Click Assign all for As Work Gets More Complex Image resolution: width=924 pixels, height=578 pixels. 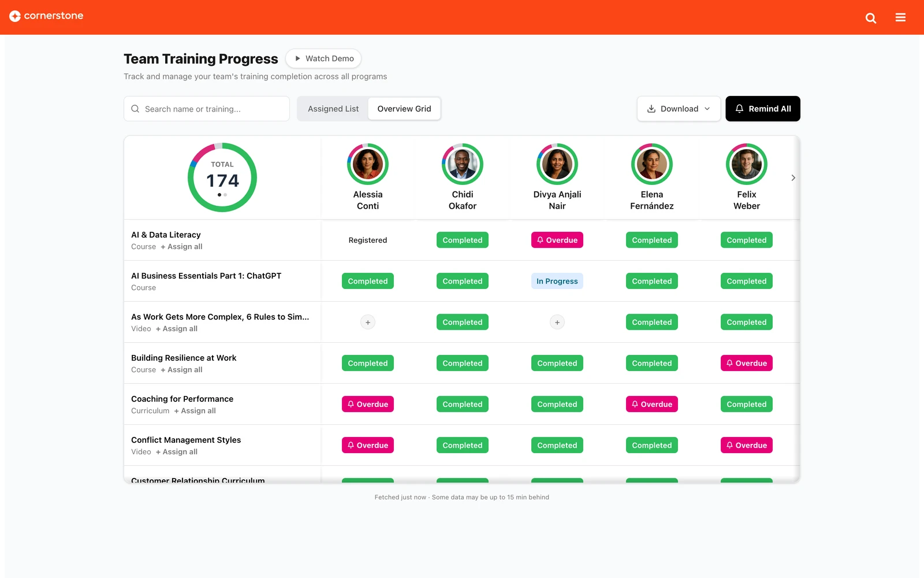(x=177, y=329)
